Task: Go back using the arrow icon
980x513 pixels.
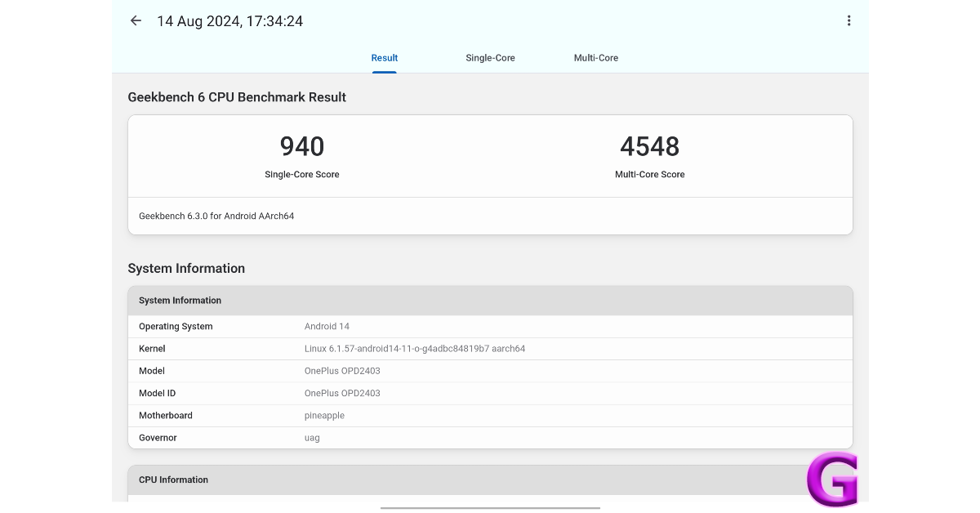Action: coord(136,21)
